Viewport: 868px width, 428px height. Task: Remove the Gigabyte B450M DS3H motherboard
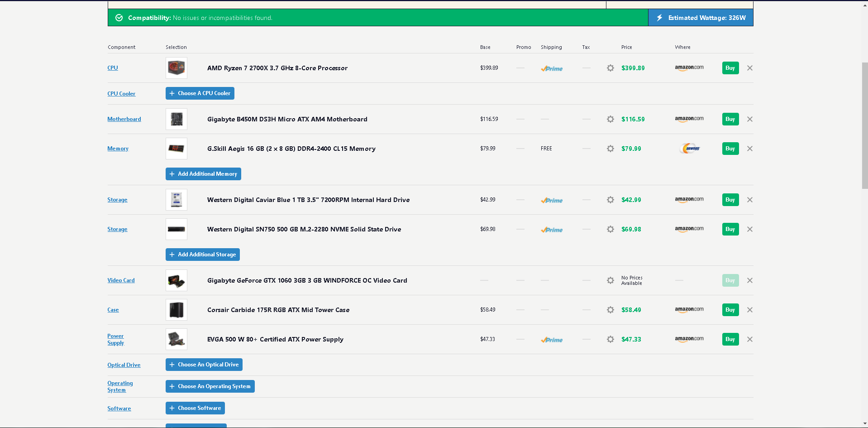[x=750, y=119]
